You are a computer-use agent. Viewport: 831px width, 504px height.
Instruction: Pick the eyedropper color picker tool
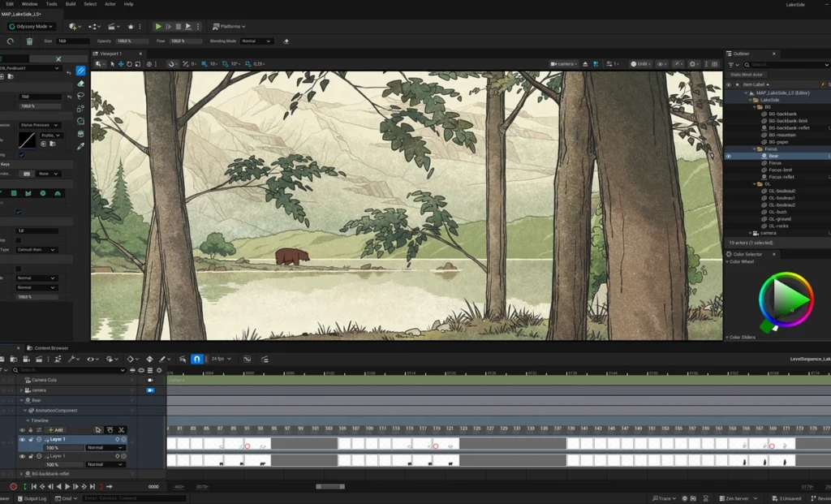(x=80, y=147)
